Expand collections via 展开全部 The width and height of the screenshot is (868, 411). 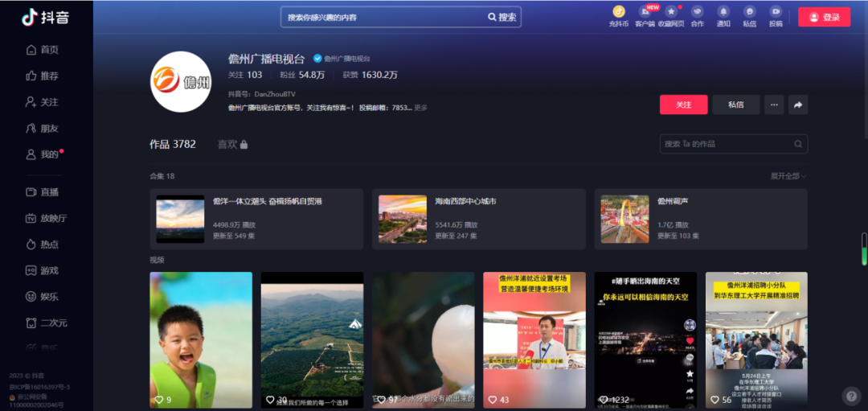click(x=788, y=176)
